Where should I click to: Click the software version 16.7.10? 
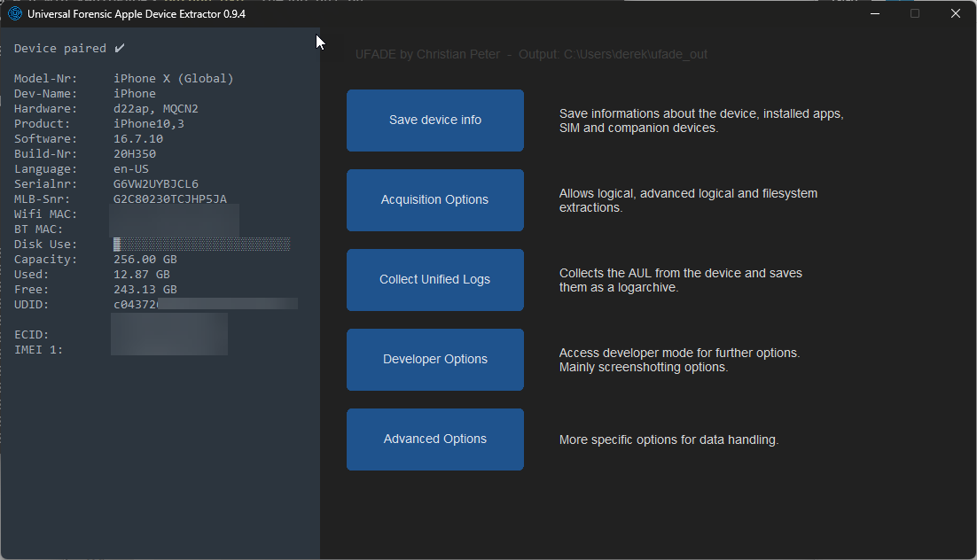tap(138, 139)
